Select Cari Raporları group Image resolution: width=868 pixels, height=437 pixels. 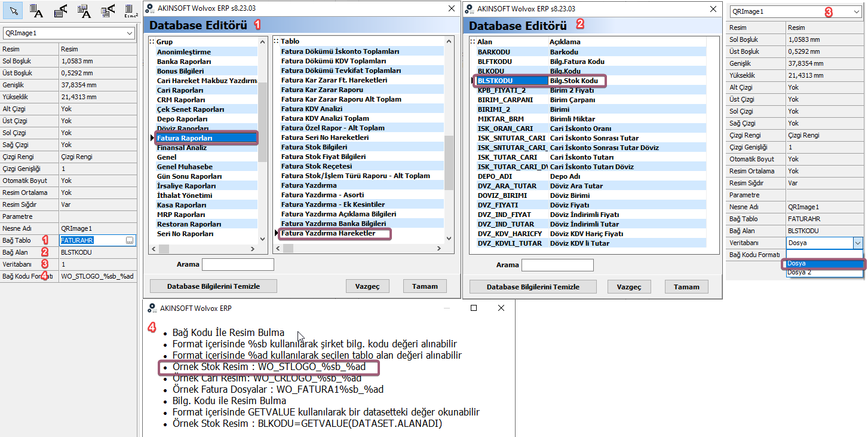point(206,90)
